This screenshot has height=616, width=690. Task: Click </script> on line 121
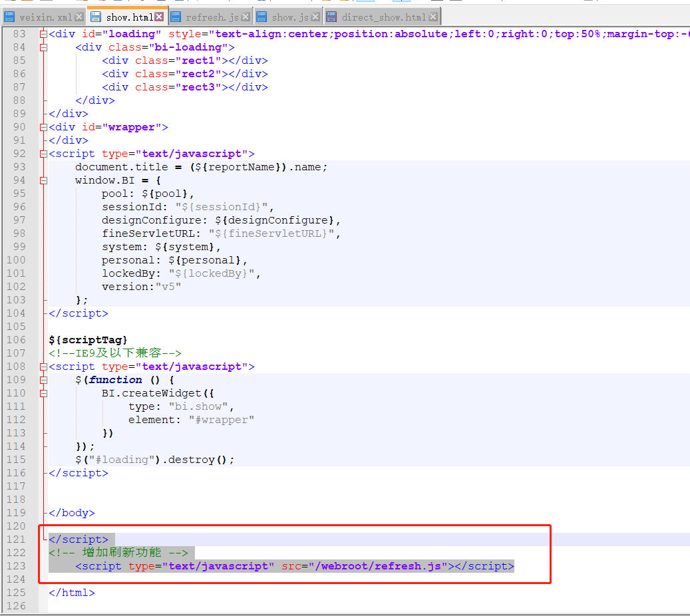point(79,539)
